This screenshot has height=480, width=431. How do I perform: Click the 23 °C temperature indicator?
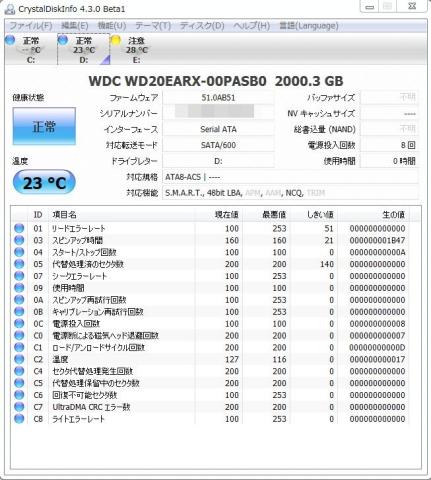click(x=44, y=182)
